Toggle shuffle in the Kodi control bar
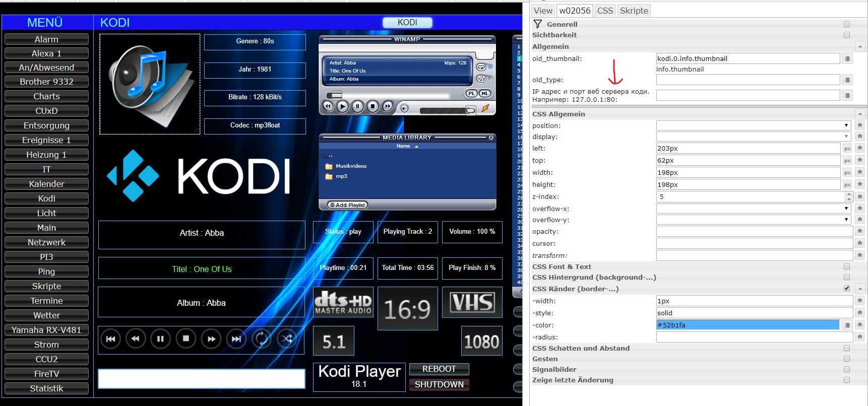The width and height of the screenshot is (868, 406). click(x=287, y=339)
